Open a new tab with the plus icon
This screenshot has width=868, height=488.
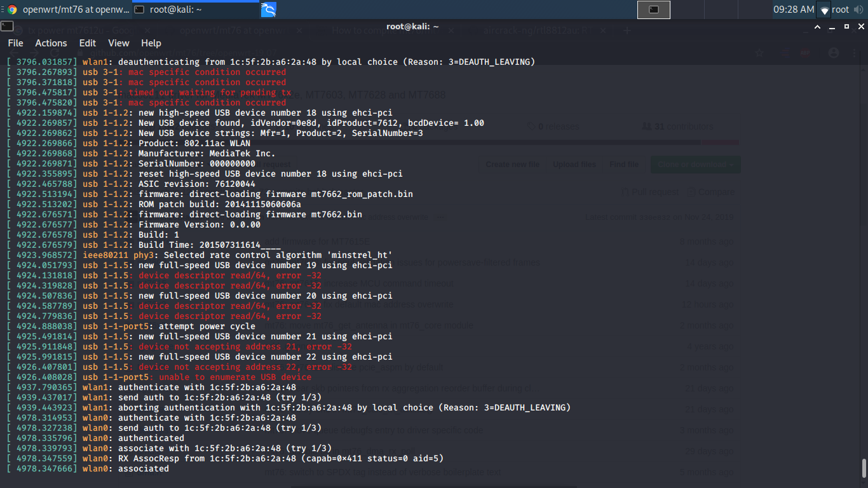coord(627,30)
